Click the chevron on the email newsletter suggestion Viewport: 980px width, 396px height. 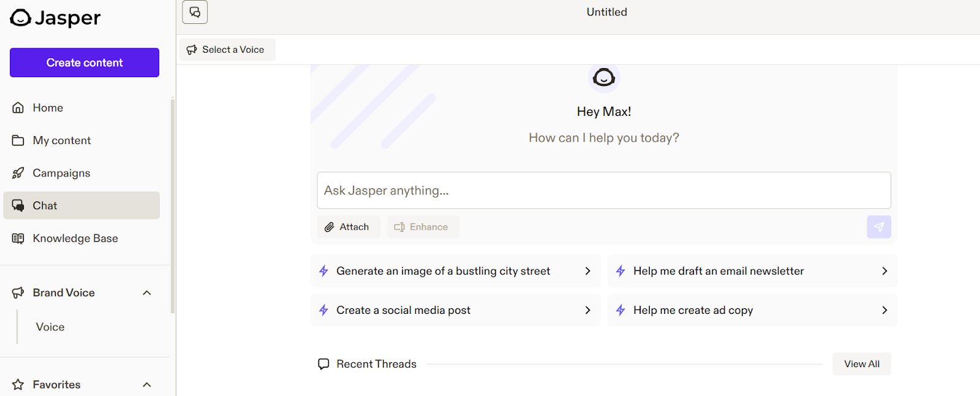(884, 271)
